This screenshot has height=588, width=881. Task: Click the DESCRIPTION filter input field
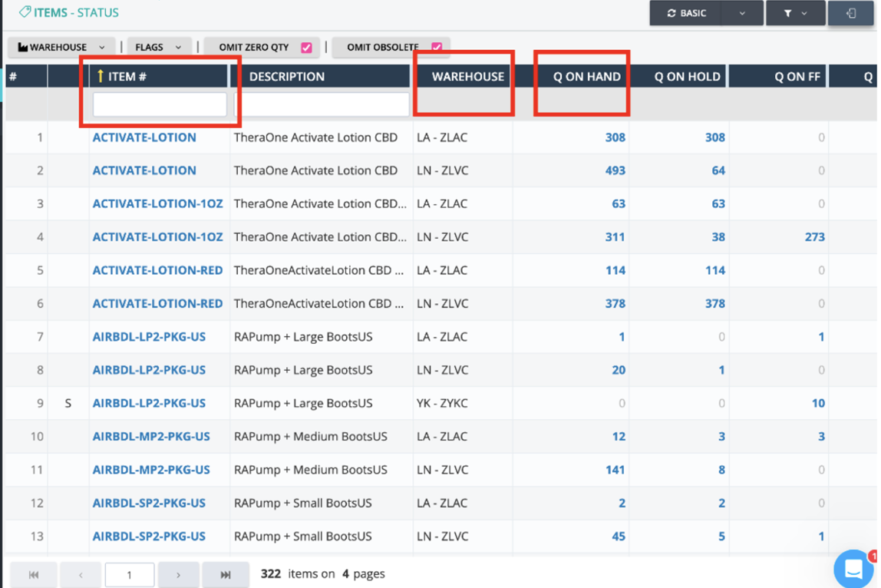(322, 104)
